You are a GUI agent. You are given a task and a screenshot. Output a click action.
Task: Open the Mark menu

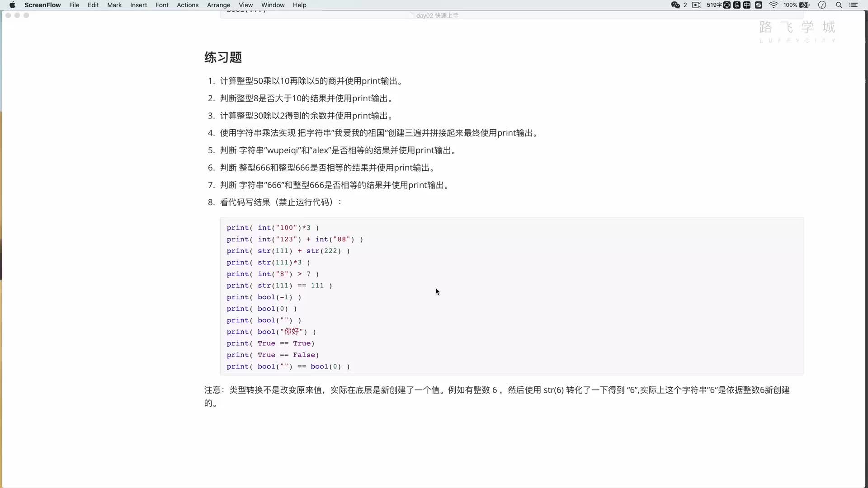tap(114, 5)
